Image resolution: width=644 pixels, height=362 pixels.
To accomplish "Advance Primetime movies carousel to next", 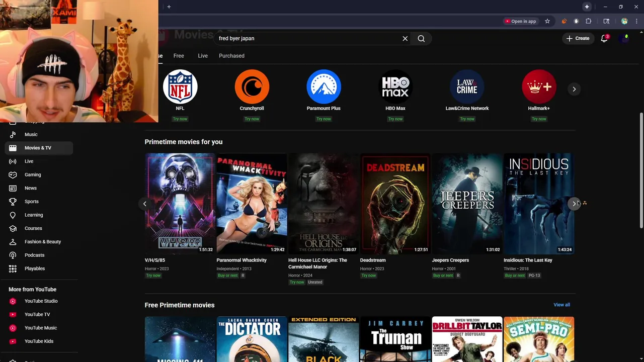I will point(574,204).
